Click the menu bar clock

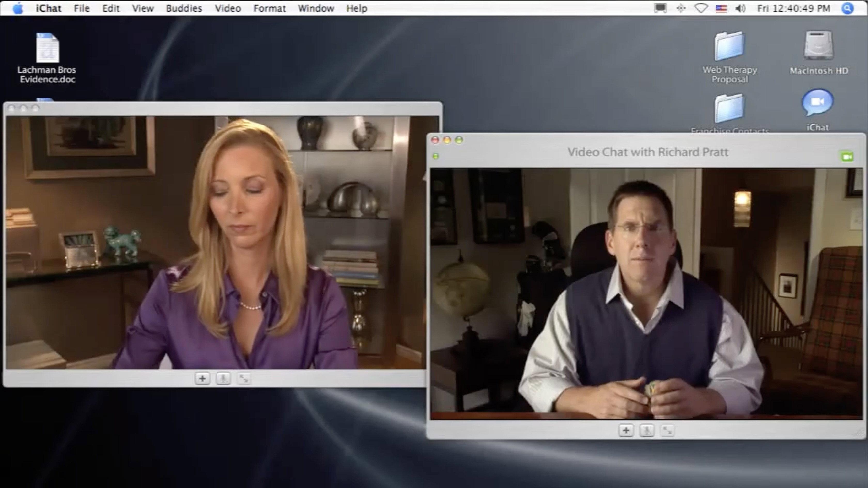pos(794,8)
